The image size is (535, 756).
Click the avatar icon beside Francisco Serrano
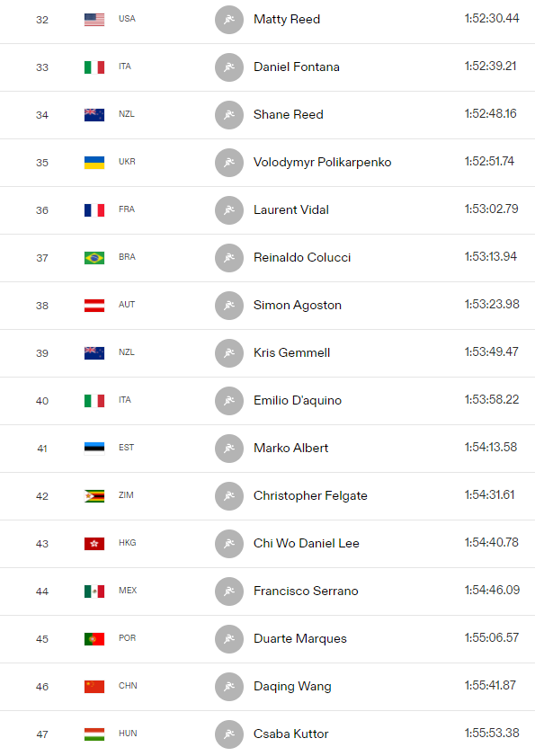coord(229,591)
